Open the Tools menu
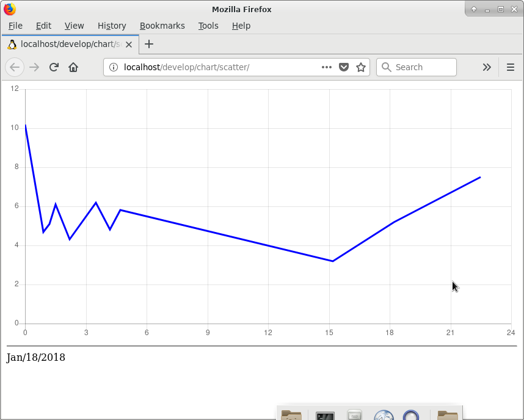This screenshot has width=524, height=420. tap(208, 26)
